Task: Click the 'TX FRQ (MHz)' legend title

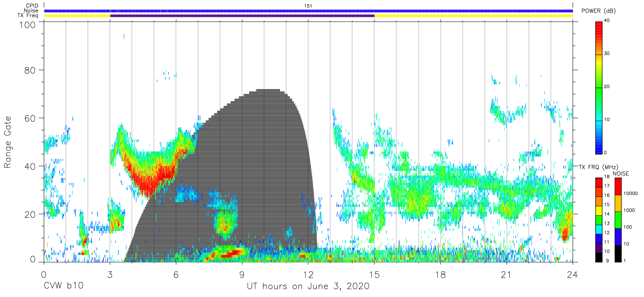Action: pos(598,167)
